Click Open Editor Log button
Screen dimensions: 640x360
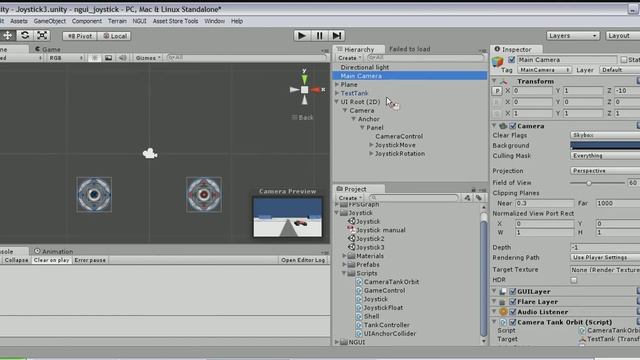(303, 260)
